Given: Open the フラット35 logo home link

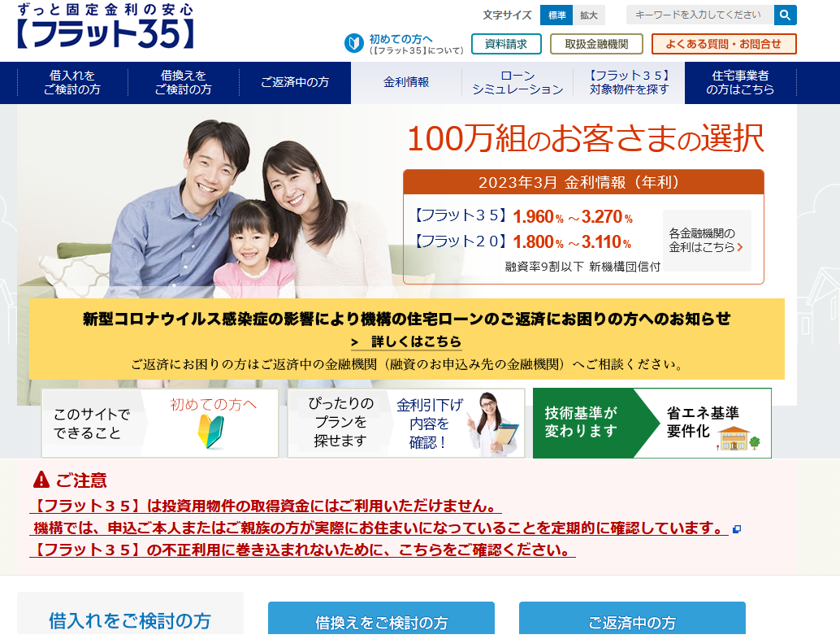Looking at the screenshot, I should [x=106, y=26].
